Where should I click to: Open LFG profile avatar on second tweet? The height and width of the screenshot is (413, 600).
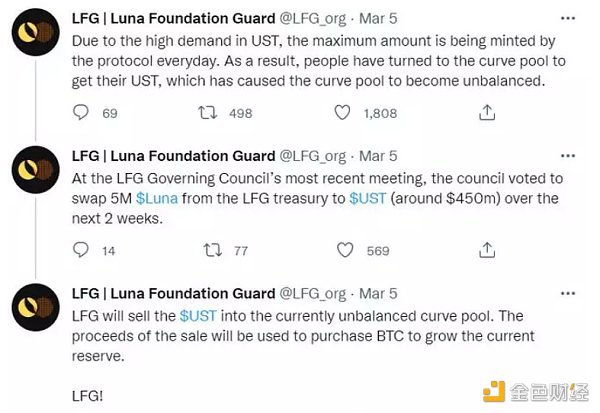(36, 170)
